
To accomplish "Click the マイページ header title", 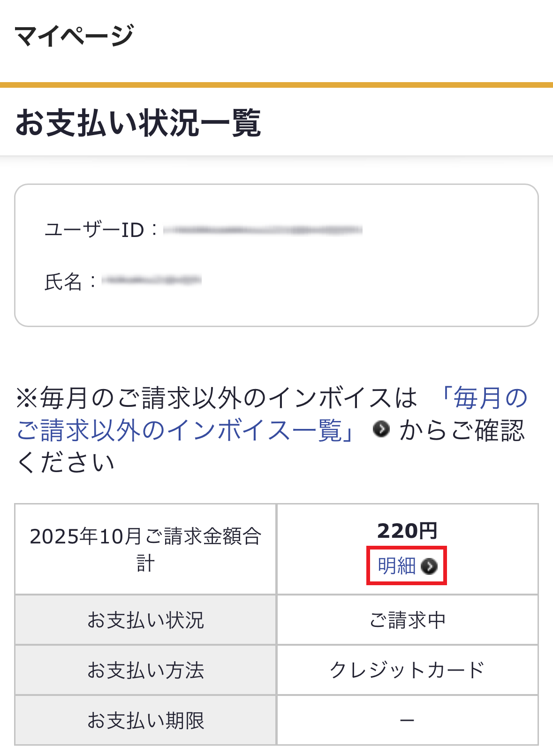I will tap(74, 36).
